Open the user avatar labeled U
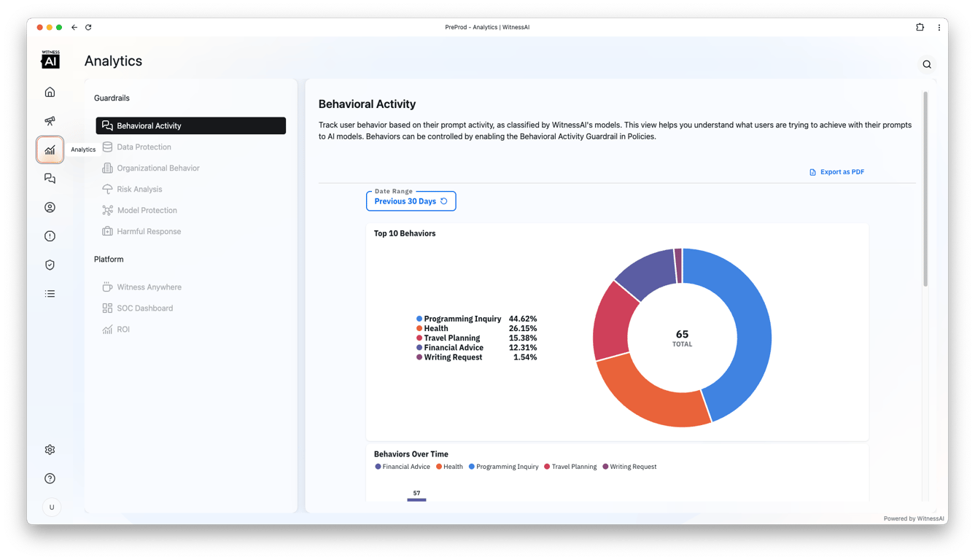The height and width of the screenshot is (560, 975). [51, 507]
